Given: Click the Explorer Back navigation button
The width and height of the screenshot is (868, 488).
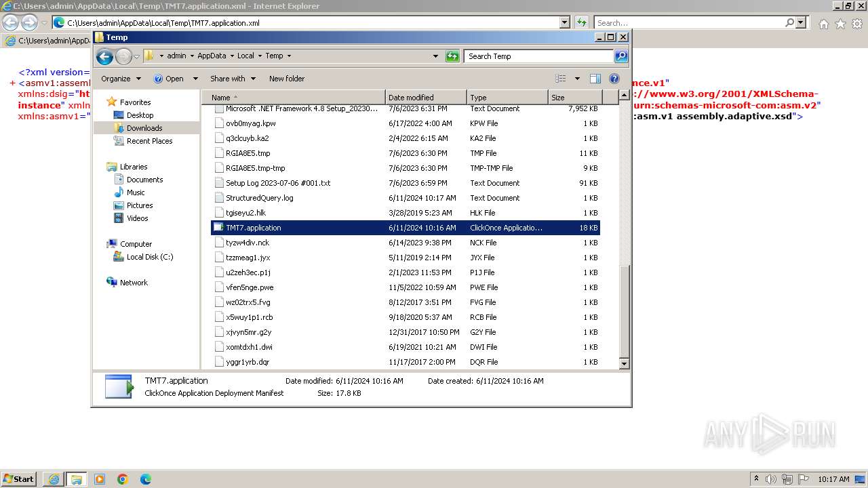Looking at the screenshot, I should pyautogui.click(x=104, y=56).
